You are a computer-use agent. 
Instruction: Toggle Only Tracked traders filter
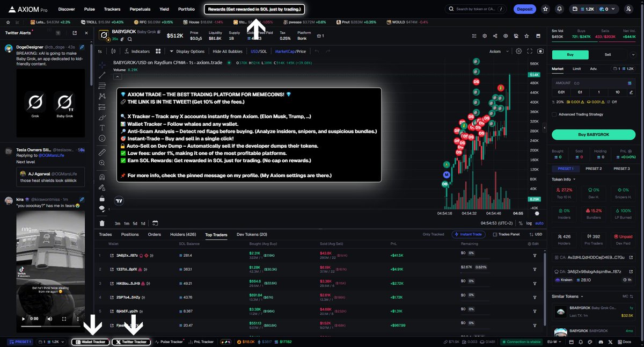pos(435,234)
